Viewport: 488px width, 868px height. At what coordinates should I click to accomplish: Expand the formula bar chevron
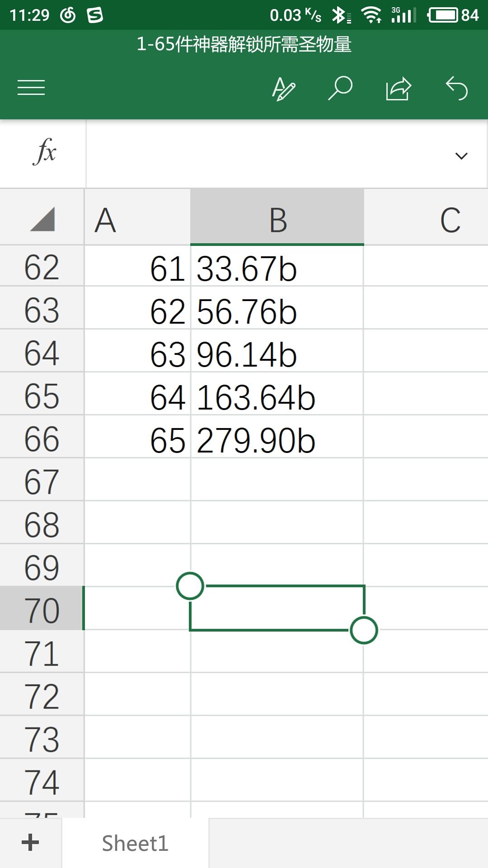pyautogui.click(x=461, y=156)
